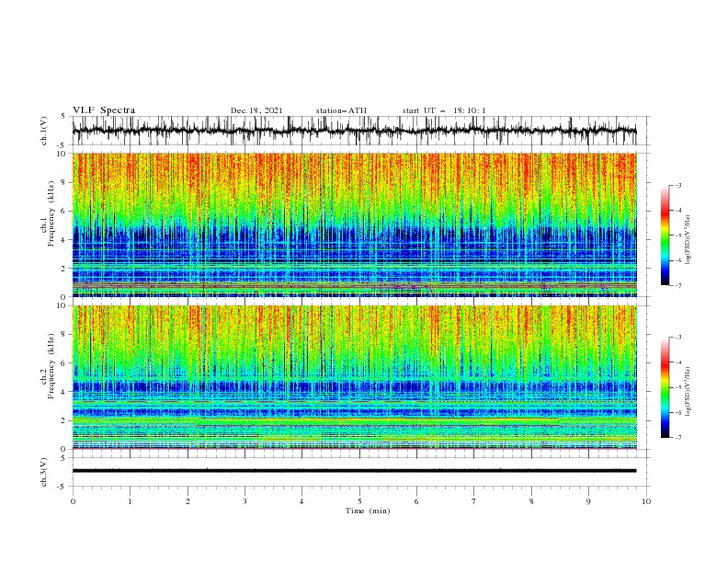Screen dimensions: 728x563
Task: Click the "8" minute tick label on time axis
Action: coord(531,501)
